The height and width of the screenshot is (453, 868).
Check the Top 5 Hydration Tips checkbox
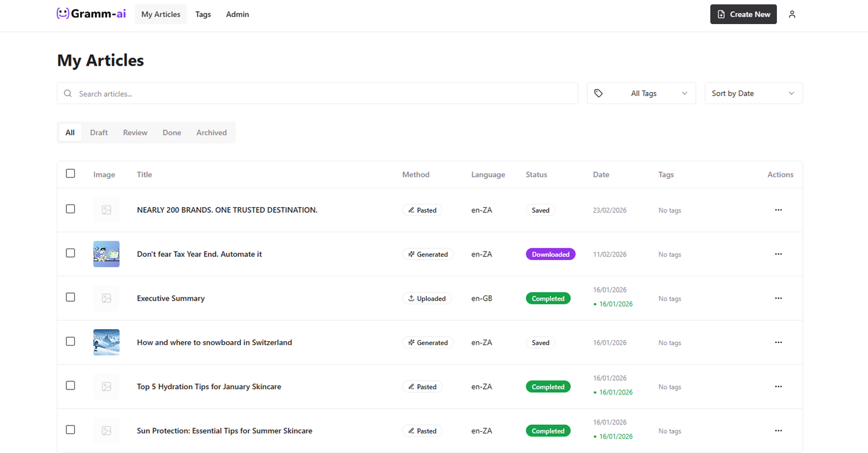point(71,386)
